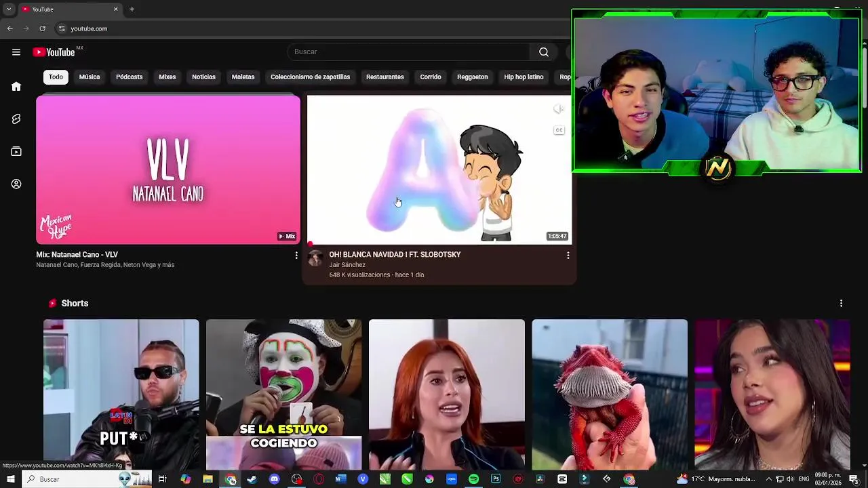This screenshot has height=488, width=868.
Task: Close the YouTube browser tab
Action: pos(115,9)
